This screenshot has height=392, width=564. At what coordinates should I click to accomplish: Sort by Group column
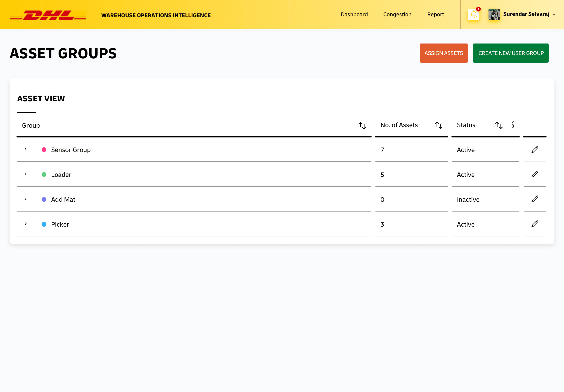point(362,125)
